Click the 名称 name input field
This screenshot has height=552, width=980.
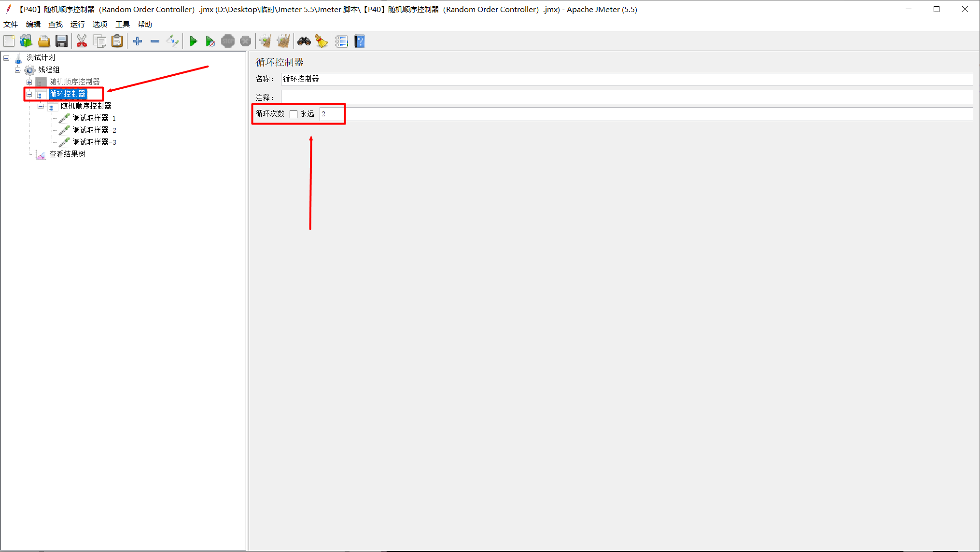[x=627, y=79]
